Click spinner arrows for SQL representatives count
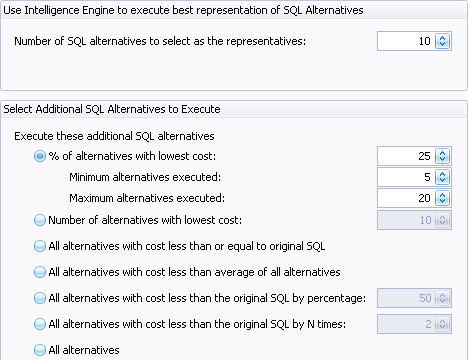This screenshot has width=468, height=360. 443,41
